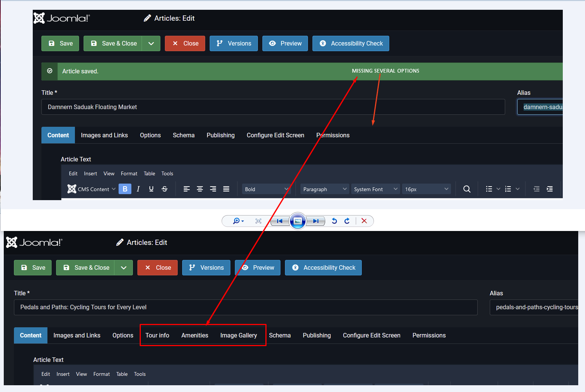Screen dimensions: 585x392
Task: Open the Amenities tab
Action: 195,335
